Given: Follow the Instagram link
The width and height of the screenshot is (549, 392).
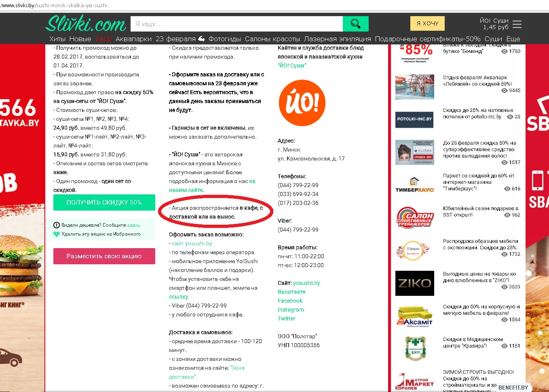Looking at the screenshot, I should [291, 310].
